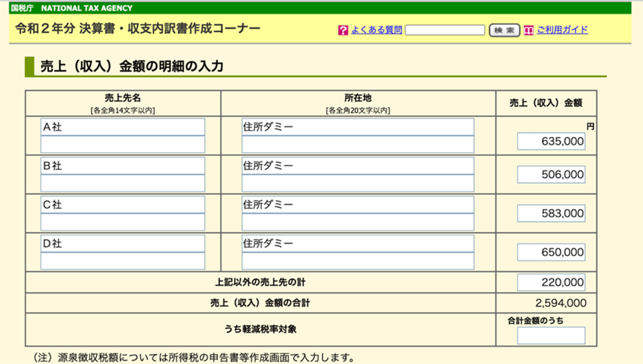The height and width of the screenshot is (364, 643).
Task: Select the empty second name line under A社
Action: (x=123, y=145)
